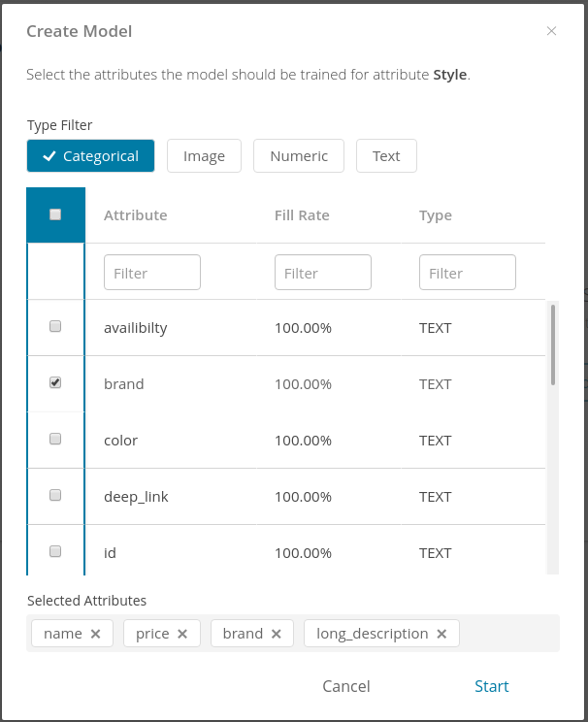
Task: Check the color attribute checkbox
Action: 55,439
